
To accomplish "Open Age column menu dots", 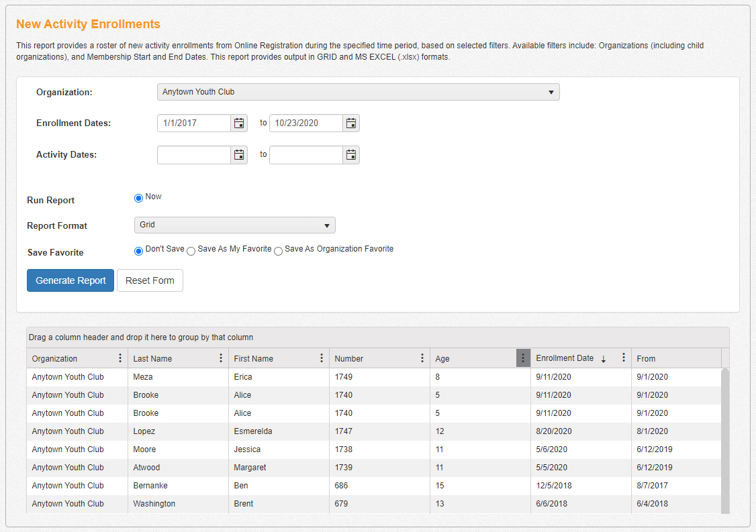I will 523,358.
